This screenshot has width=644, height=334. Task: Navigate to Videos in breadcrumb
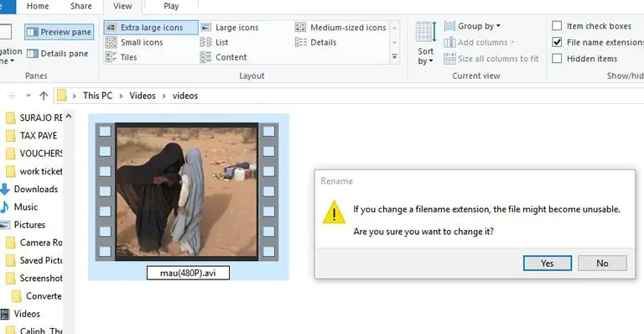pyautogui.click(x=143, y=96)
